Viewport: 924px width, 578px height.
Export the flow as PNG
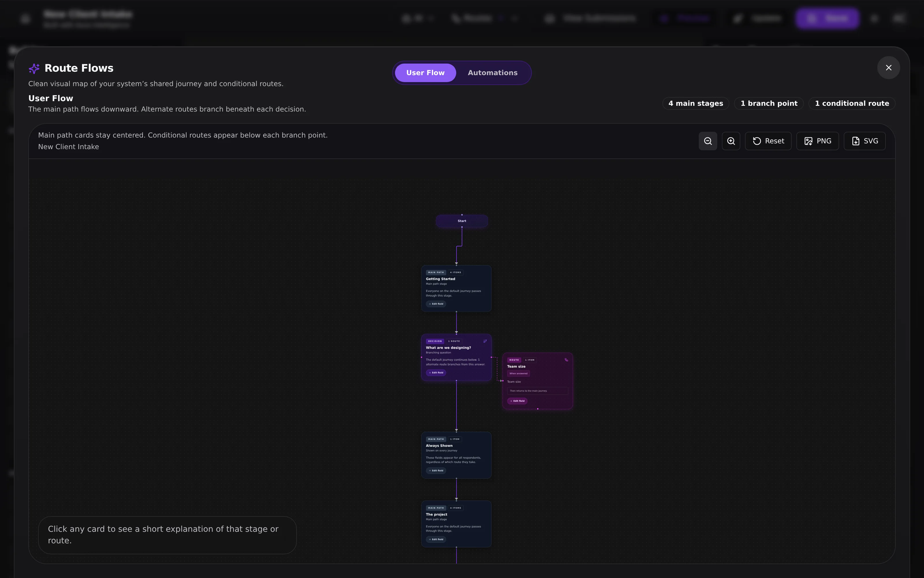[x=817, y=141]
